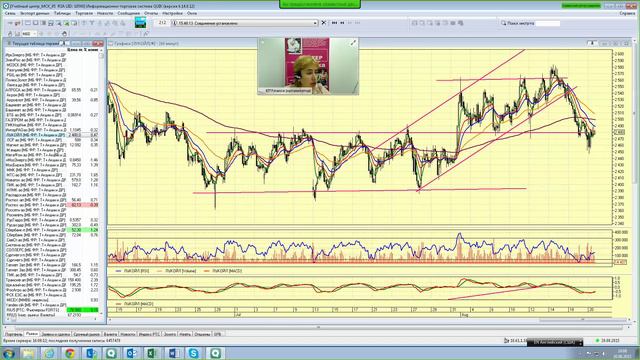
Task: Click the webcam video thumbnail
Action: (308, 66)
